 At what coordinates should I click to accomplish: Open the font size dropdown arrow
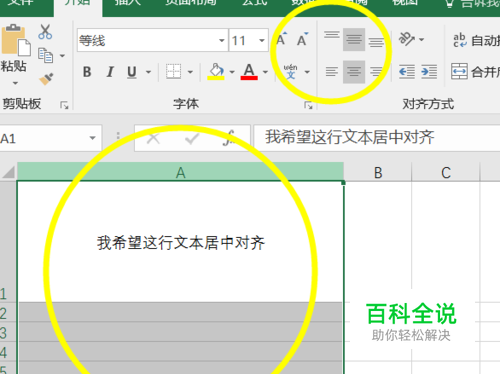click(x=262, y=41)
